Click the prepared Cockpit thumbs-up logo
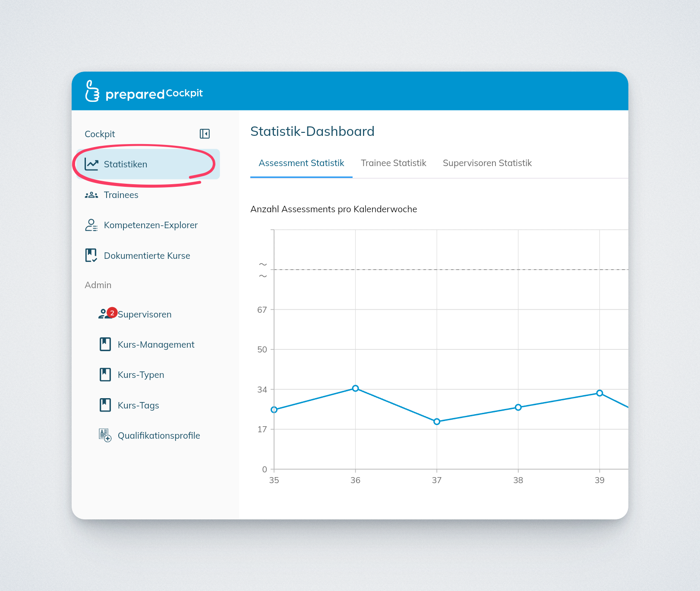 (x=92, y=91)
